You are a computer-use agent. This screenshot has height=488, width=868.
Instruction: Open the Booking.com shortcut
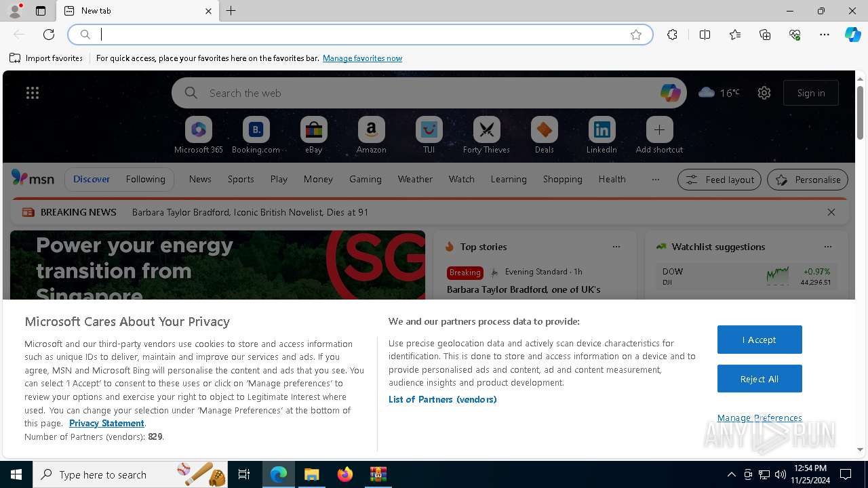click(x=256, y=135)
